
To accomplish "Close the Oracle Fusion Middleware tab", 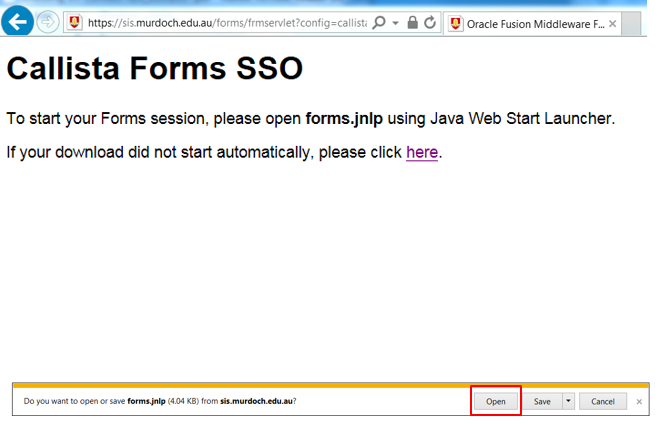I will click(x=611, y=23).
